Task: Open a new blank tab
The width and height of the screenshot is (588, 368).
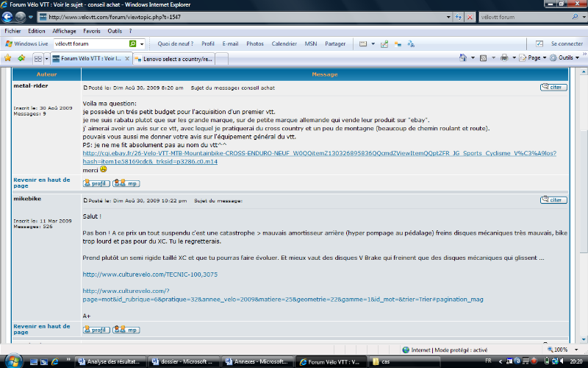Action: click(222, 59)
